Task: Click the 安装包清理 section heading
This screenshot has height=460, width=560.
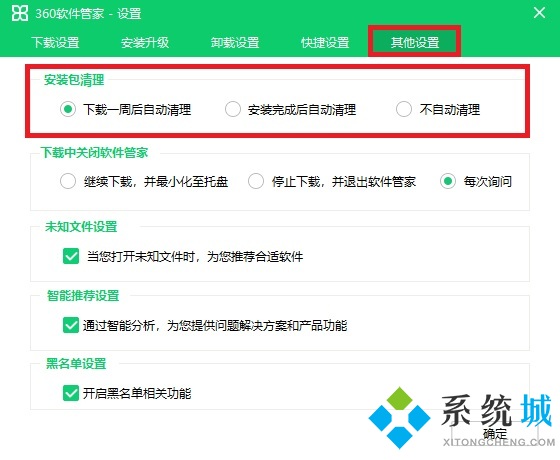Action: (x=74, y=80)
